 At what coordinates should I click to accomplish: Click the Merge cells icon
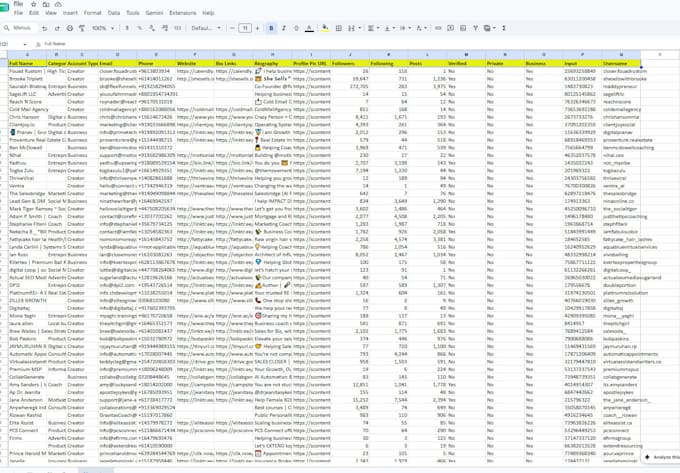pos(351,28)
